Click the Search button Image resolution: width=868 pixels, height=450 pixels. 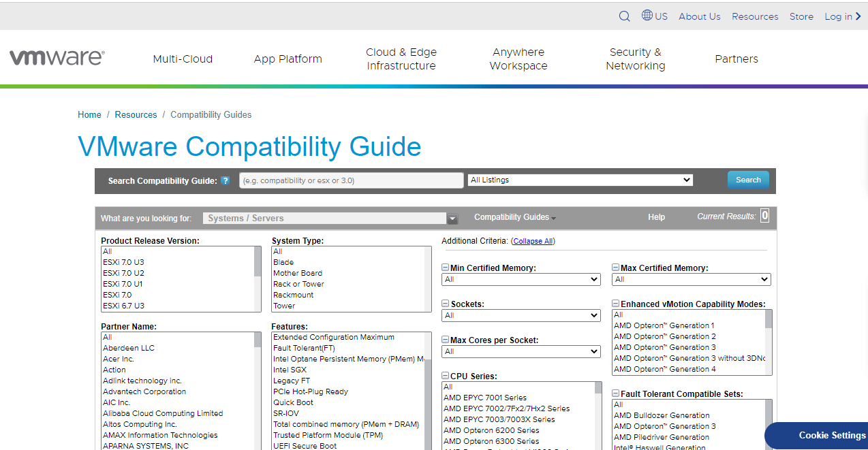pyautogui.click(x=748, y=180)
